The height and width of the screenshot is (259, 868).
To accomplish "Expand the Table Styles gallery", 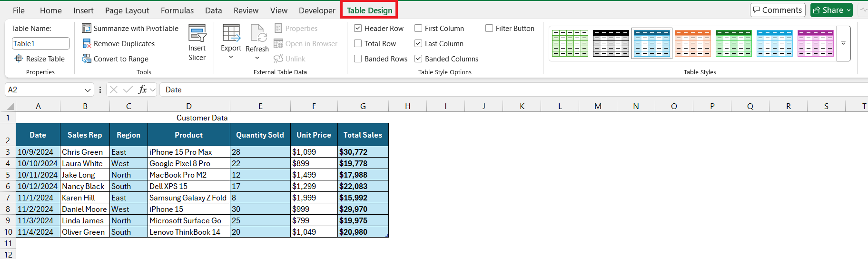I will pos(843,43).
